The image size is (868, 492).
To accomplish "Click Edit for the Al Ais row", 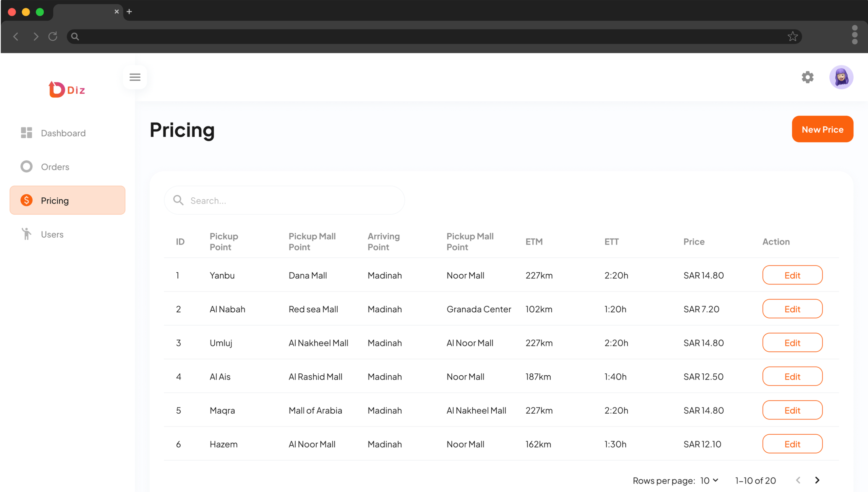I will point(792,376).
